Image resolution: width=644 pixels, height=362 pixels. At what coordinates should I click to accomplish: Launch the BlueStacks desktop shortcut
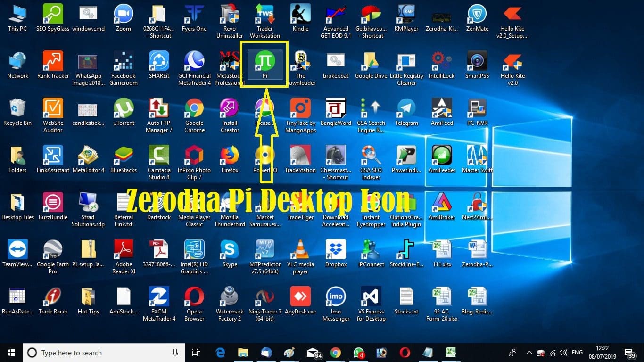pyautogui.click(x=124, y=159)
